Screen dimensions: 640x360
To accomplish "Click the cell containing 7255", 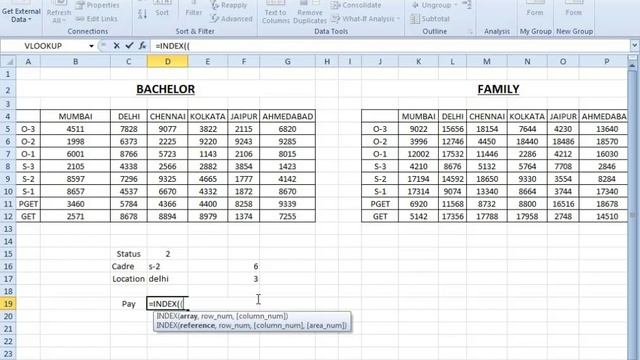I will (x=287, y=216).
